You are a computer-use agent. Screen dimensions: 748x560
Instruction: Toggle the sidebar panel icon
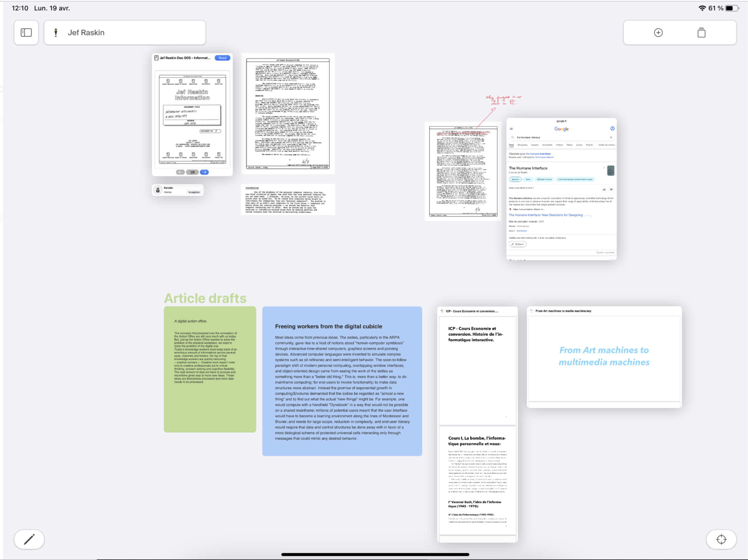tap(26, 33)
